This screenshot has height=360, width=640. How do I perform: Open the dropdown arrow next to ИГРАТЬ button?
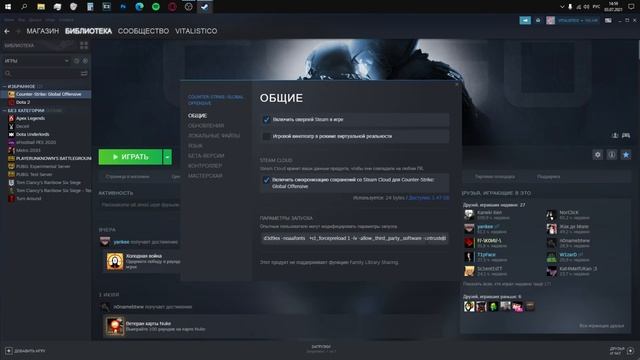pyautogui.click(x=167, y=157)
